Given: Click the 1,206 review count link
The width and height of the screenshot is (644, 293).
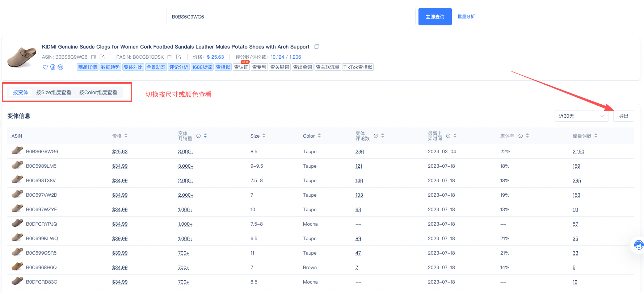Looking at the screenshot, I should [295, 57].
